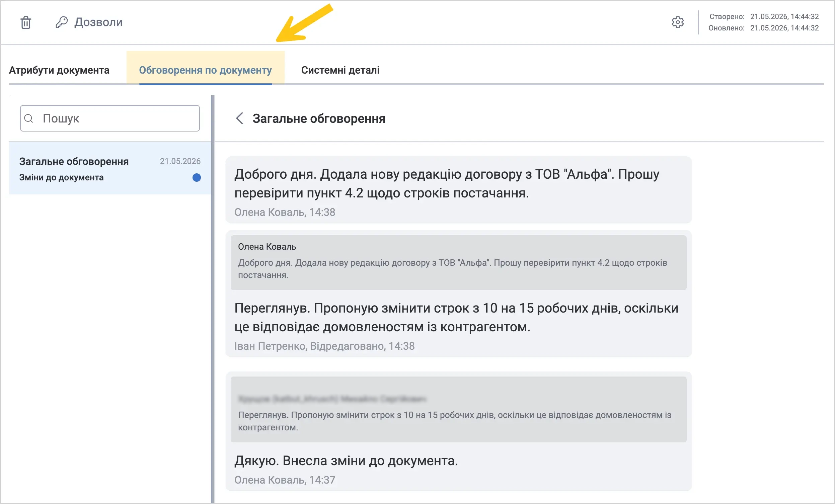Switch to Атрибути документа tab
This screenshot has width=835, height=504.
[x=59, y=70]
